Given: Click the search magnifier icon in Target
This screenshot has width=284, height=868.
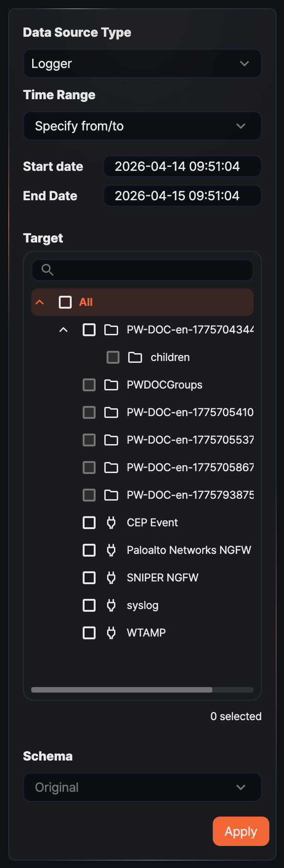Looking at the screenshot, I should pos(47,270).
